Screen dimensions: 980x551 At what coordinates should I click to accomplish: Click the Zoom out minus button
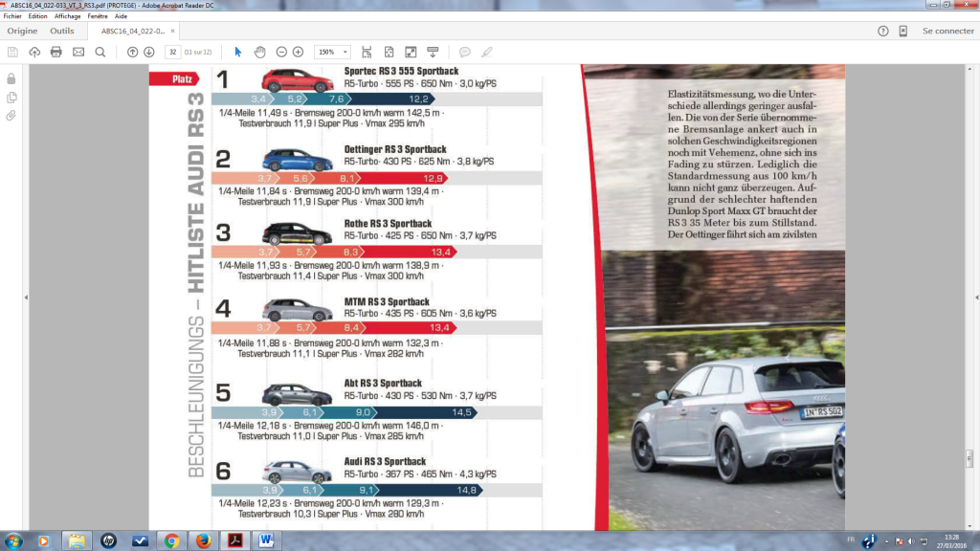click(x=282, y=52)
